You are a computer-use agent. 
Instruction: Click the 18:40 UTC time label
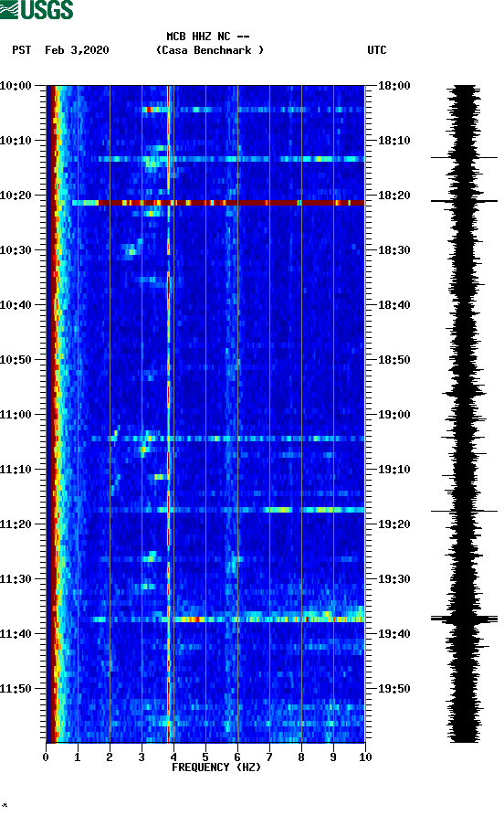(x=394, y=305)
